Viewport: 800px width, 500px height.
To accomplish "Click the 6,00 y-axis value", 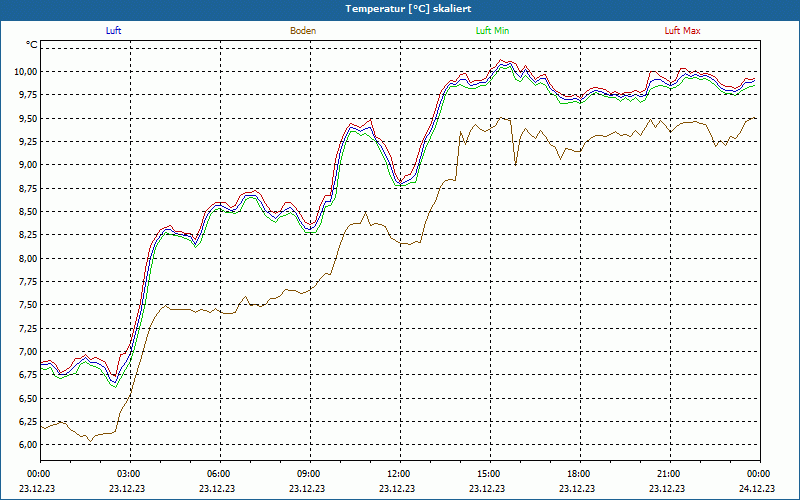I will coord(27,444).
